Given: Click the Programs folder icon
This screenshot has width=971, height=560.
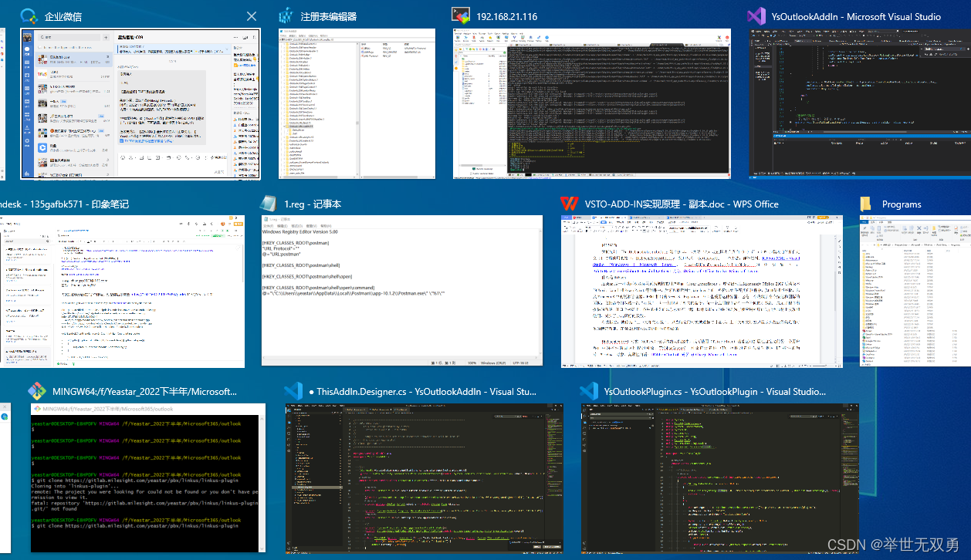Looking at the screenshot, I should pos(866,204).
